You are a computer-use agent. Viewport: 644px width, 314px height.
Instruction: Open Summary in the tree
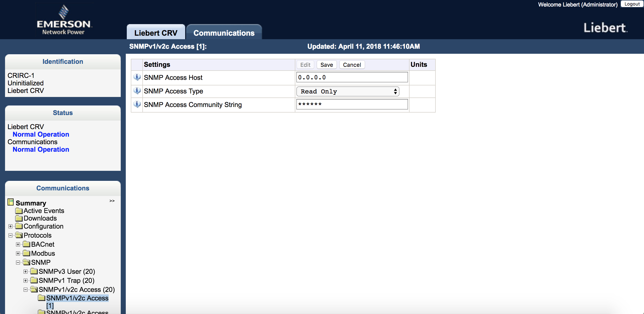coord(31,203)
